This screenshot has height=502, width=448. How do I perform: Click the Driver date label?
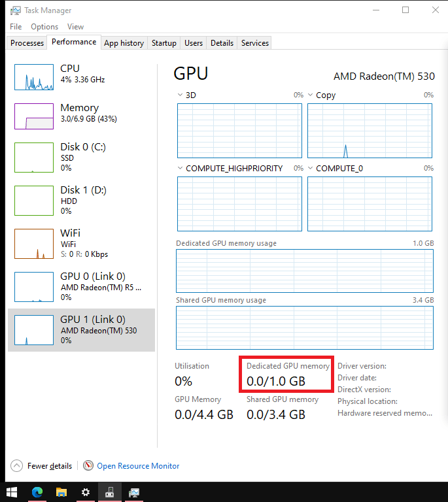coord(357,378)
